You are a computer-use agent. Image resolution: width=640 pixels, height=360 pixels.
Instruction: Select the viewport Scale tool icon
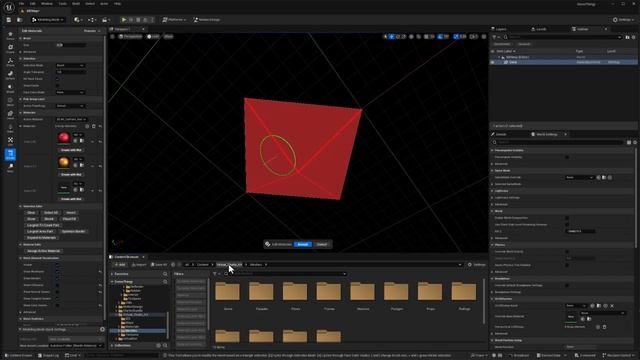click(x=404, y=37)
